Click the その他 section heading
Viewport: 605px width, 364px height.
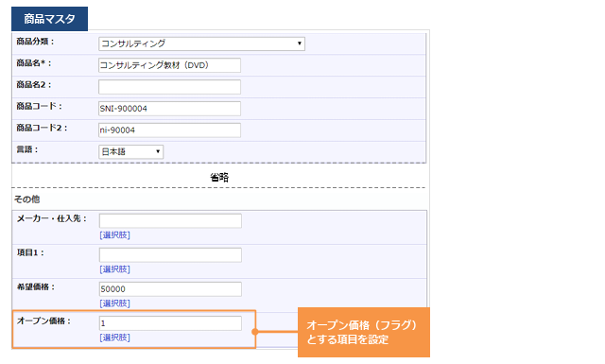coord(27,199)
